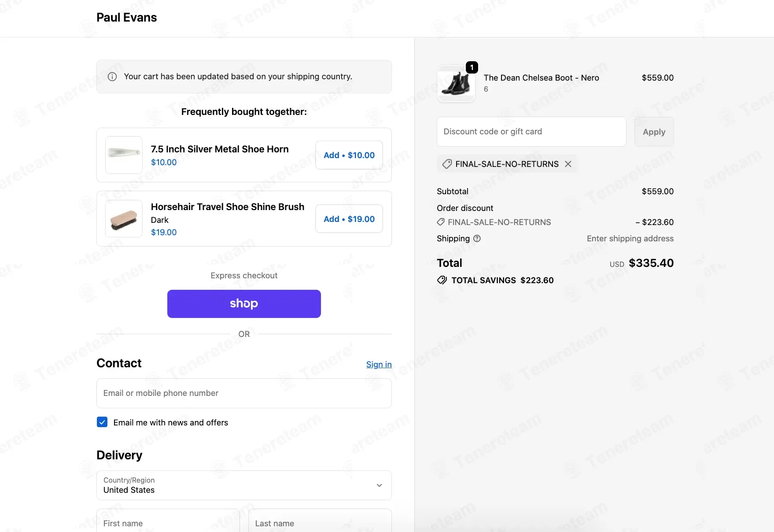Screen dimensions: 774x532
Task: Add the Shoe Shine Brush for $19.00
Action: 349,219
